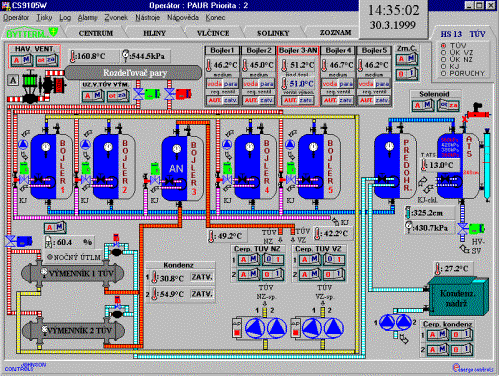Click the red valve actuator under Rozdeľovač pary

coord(183,94)
